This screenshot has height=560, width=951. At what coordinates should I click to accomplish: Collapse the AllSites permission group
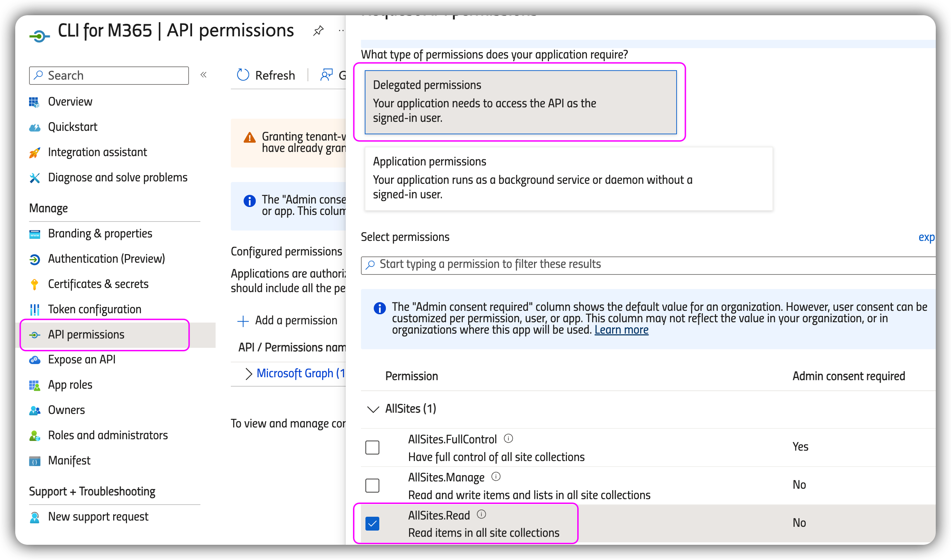(x=373, y=409)
